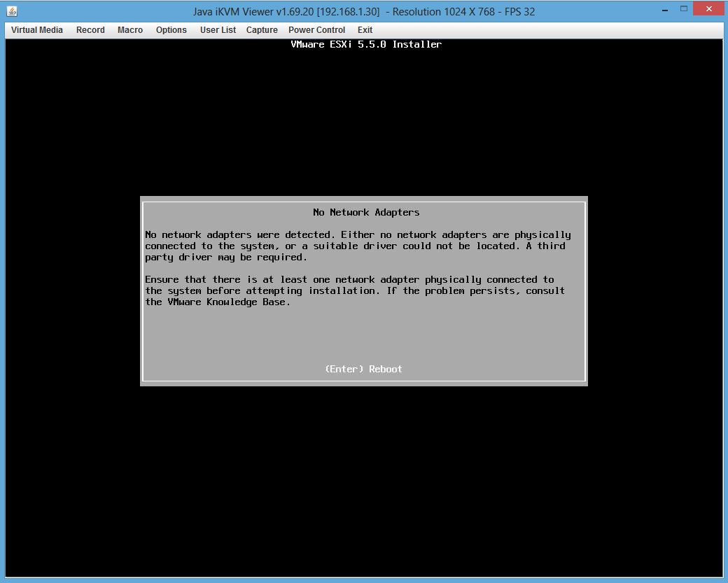
Task: Click the VMware ESXi 5.5.0 Installer heading
Action: pos(366,44)
